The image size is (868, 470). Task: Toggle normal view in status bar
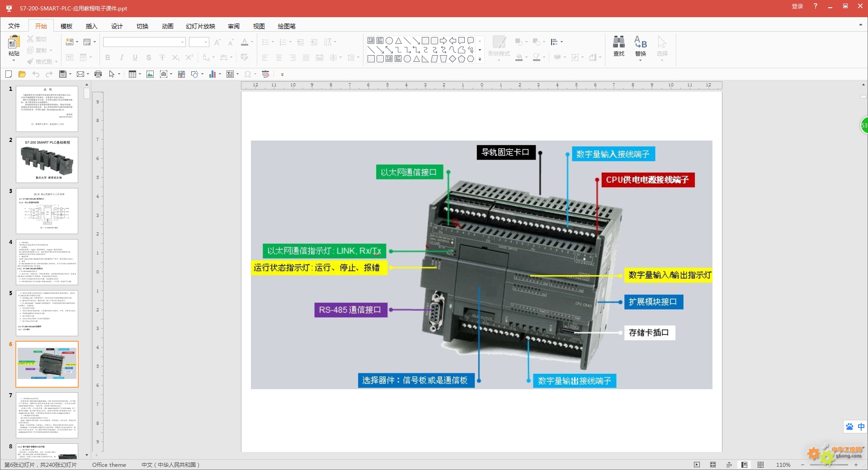point(744,465)
